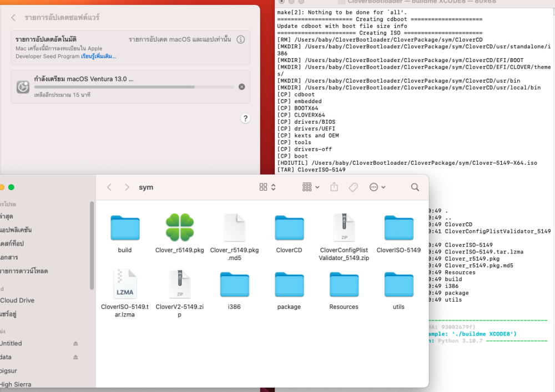Open Finder group-by options dropdown
555x392 pixels.
pyautogui.click(x=311, y=187)
